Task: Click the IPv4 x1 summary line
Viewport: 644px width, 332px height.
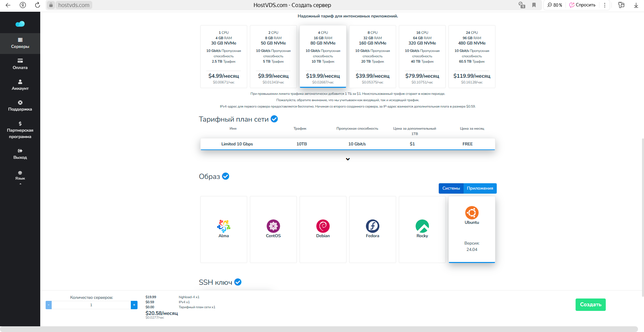Action: [184, 302]
